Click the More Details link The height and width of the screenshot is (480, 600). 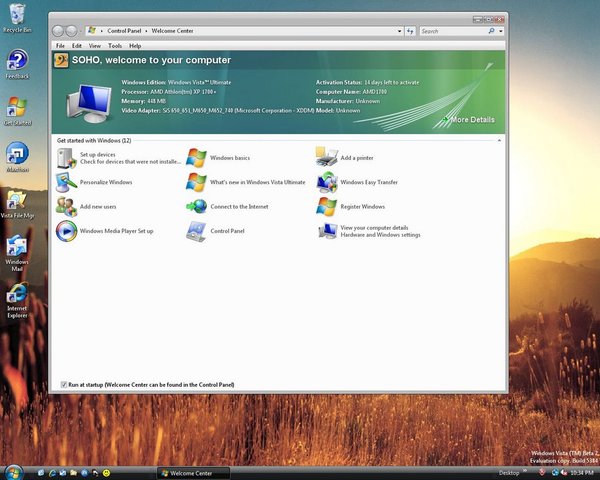click(468, 120)
